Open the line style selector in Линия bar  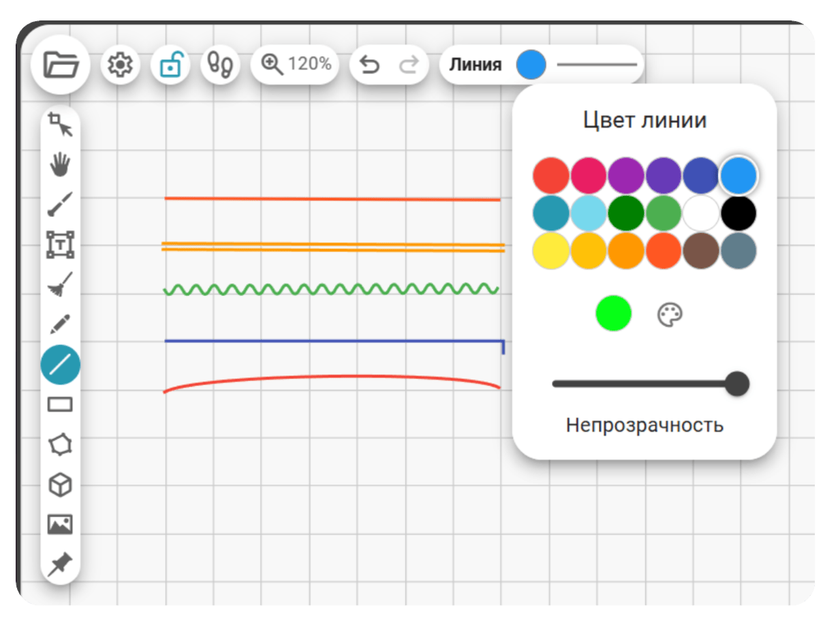click(597, 65)
